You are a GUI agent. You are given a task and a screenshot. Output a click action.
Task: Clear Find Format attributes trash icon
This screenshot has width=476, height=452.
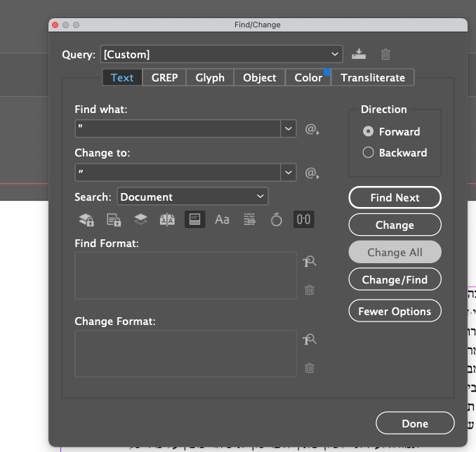point(310,290)
